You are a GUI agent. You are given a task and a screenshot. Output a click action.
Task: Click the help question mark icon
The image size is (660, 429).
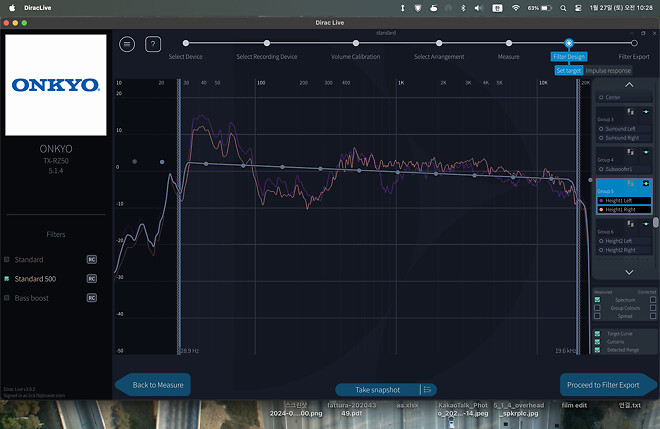tap(153, 44)
